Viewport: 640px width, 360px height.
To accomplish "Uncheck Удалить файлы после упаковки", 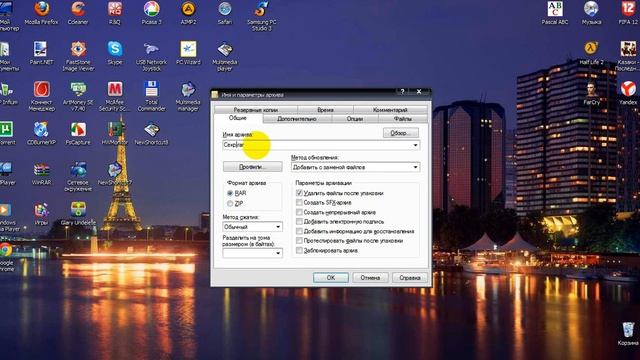I will coord(299,193).
